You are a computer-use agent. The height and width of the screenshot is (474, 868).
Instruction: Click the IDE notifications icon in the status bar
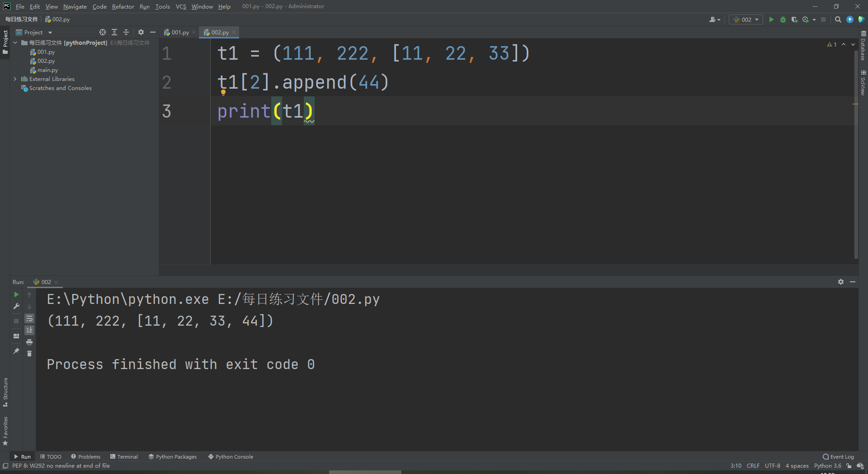tap(860, 466)
